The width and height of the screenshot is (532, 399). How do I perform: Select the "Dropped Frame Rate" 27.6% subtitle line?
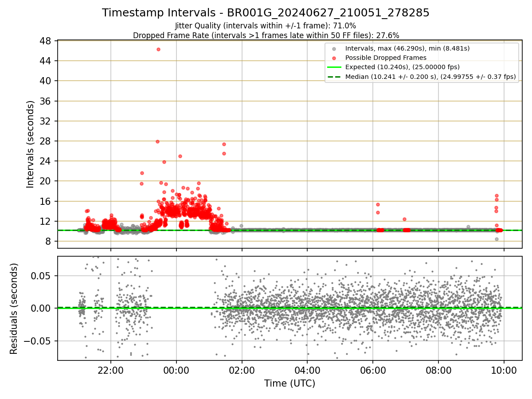pyautogui.click(x=266, y=35)
